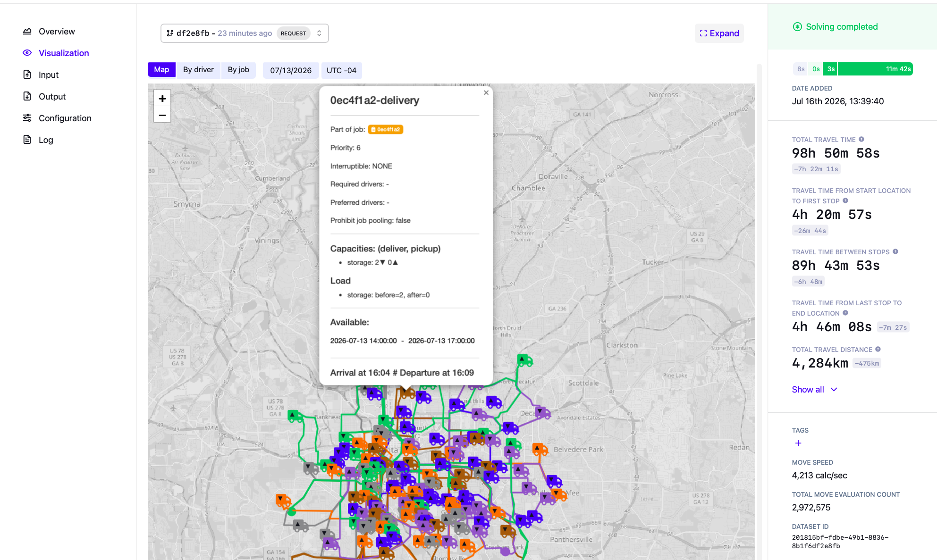The height and width of the screenshot is (560, 937).
Task: Click the 2,972,575 evaluation count value
Action: [811, 508]
